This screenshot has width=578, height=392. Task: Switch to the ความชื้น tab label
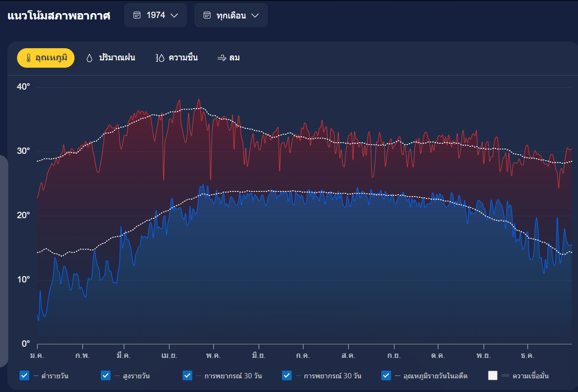pyautogui.click(x=183, y=58)
